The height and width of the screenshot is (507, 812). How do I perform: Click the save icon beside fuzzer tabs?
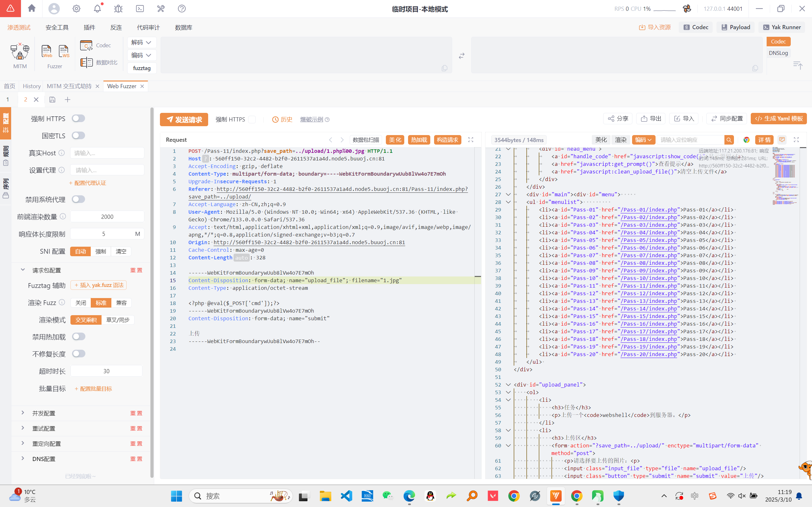(x=52, y=100)
